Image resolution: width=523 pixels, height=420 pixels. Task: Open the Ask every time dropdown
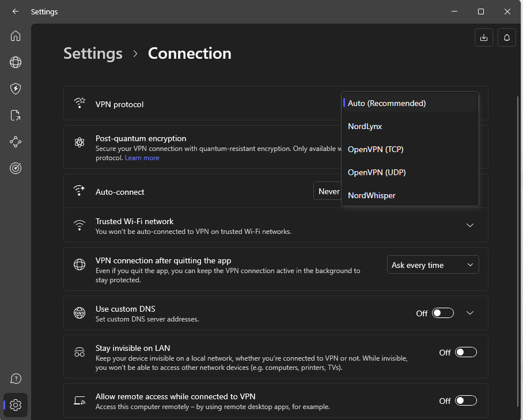click(x=433, y=265)
